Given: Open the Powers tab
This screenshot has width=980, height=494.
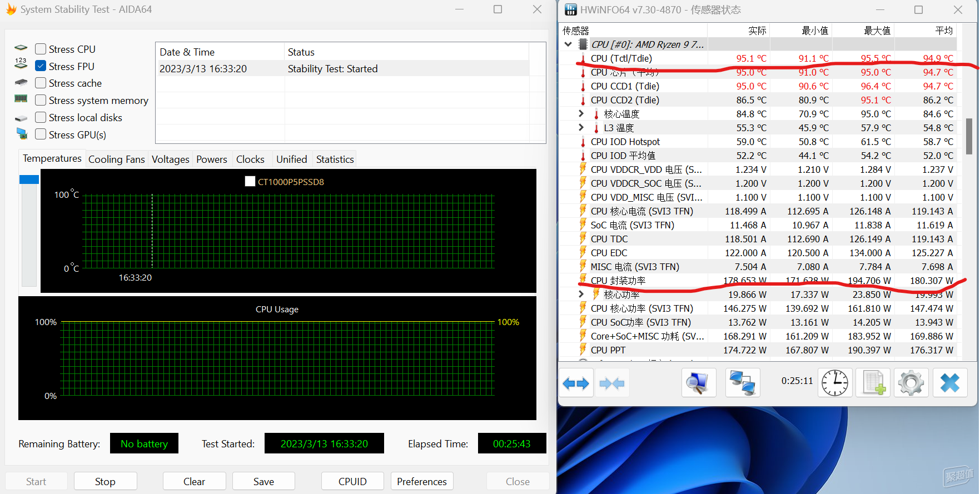Looking at the screenshot, I should [x=212, y=159].
